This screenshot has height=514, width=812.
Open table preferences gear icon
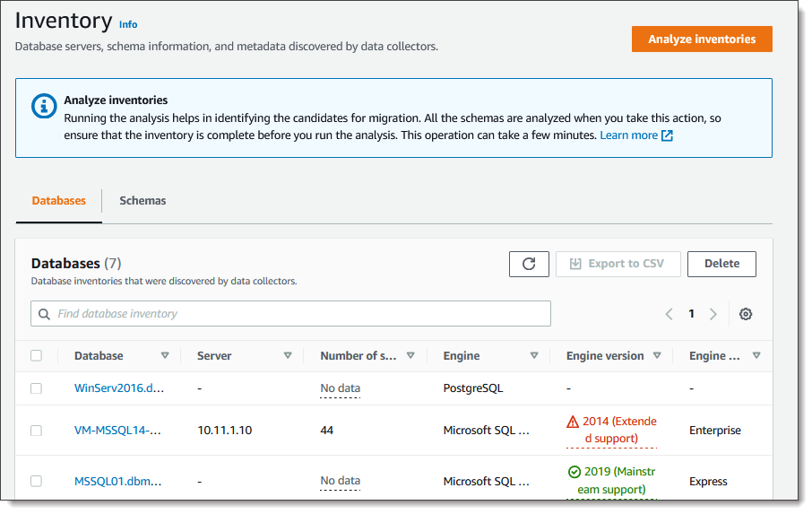pos(746,314)
